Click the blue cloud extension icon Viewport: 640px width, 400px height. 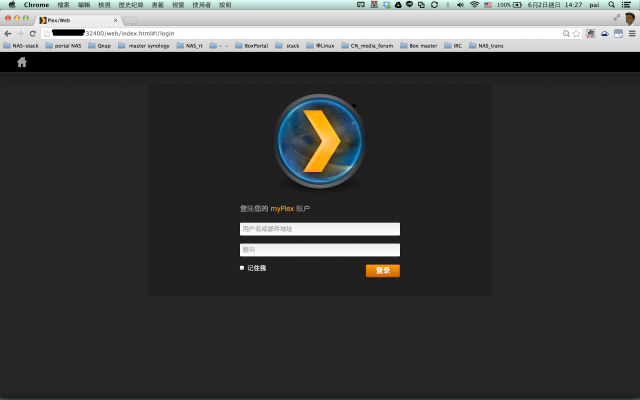pos(604,33)
